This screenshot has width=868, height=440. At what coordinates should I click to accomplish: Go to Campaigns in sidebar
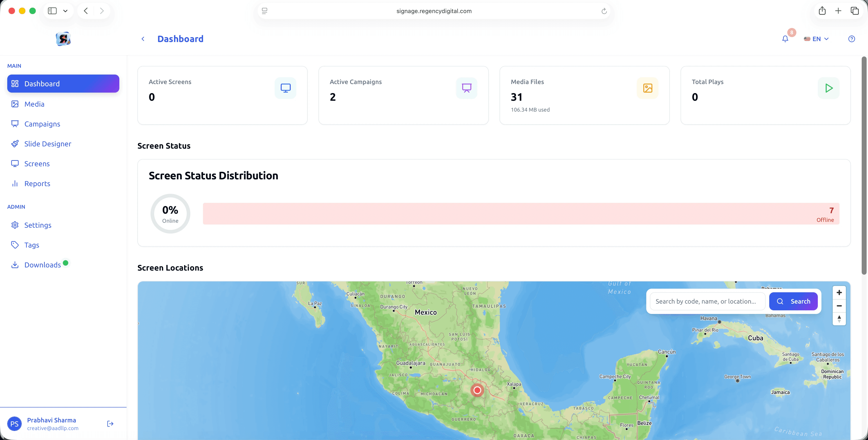coord(42,124)
